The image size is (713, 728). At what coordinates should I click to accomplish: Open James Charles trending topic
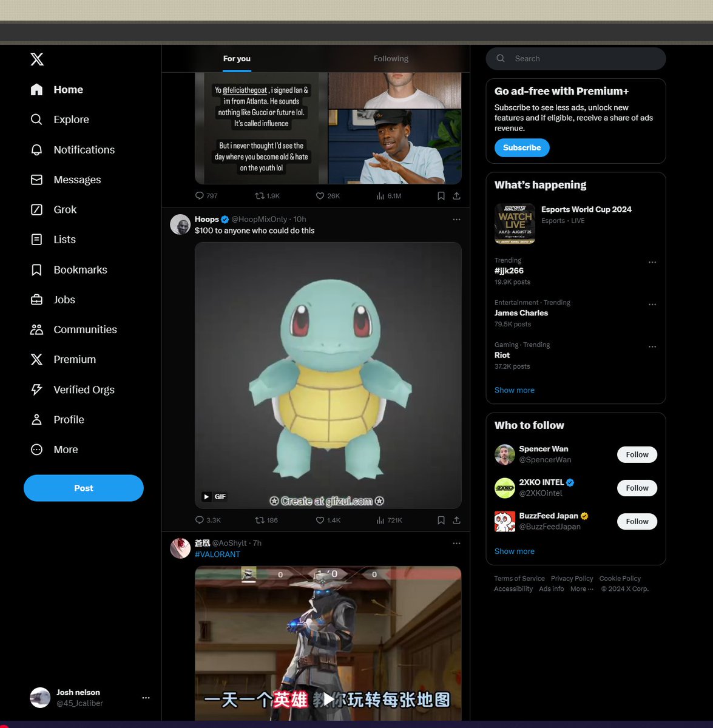(521, 313)
